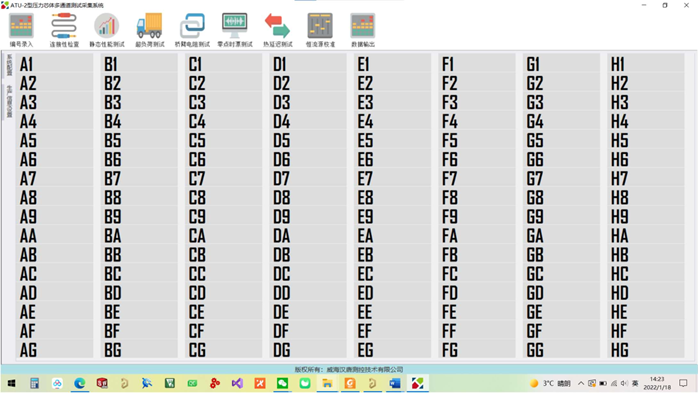Select channel cell HG
698x393 pixels.
pyautogui.click(x=646, y=350)
